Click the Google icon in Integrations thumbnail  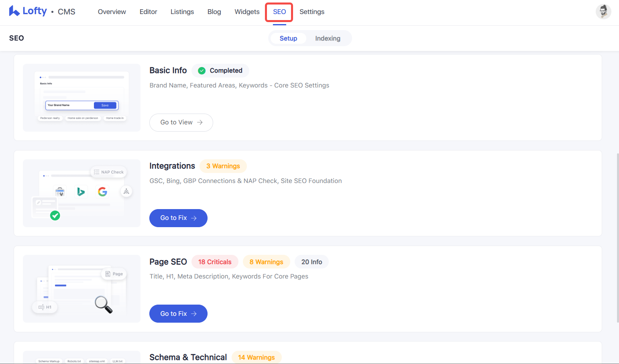pos(102,191)
